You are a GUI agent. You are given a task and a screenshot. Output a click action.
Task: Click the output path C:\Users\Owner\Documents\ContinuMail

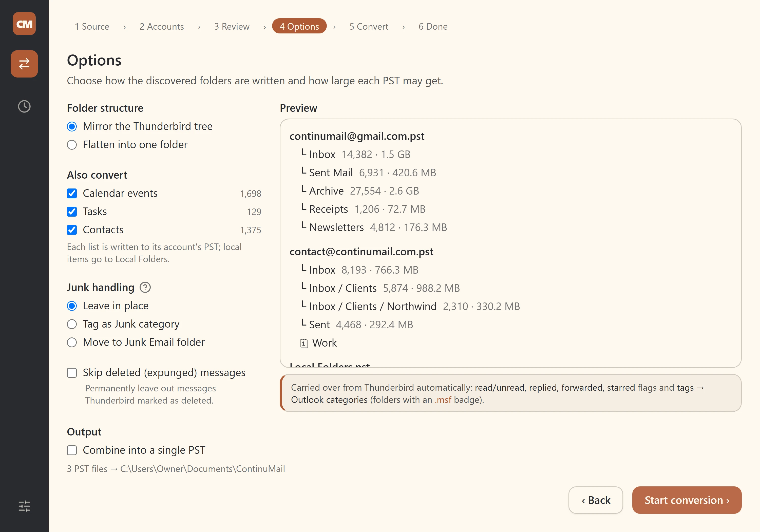click(x=203, y=469)
